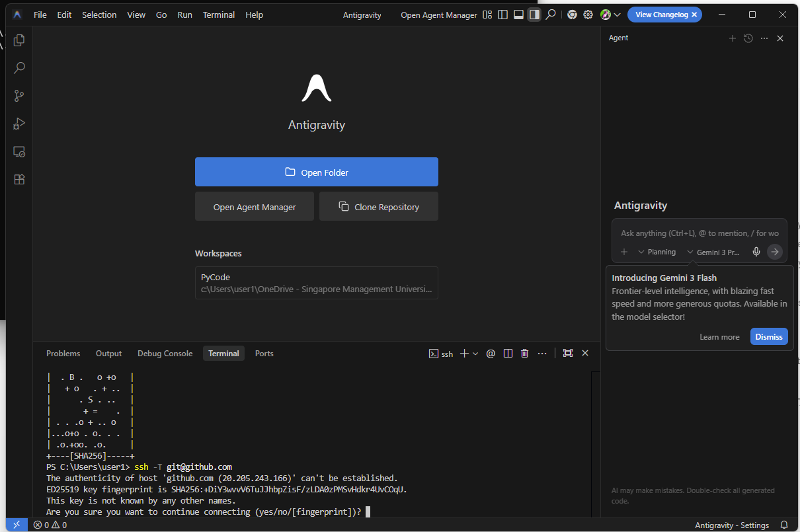Click the Clone Repository button

tap(379, 207)
